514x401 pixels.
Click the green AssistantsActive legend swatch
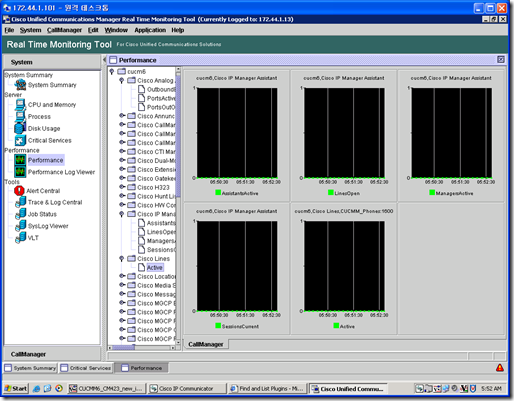pos(218,192)
